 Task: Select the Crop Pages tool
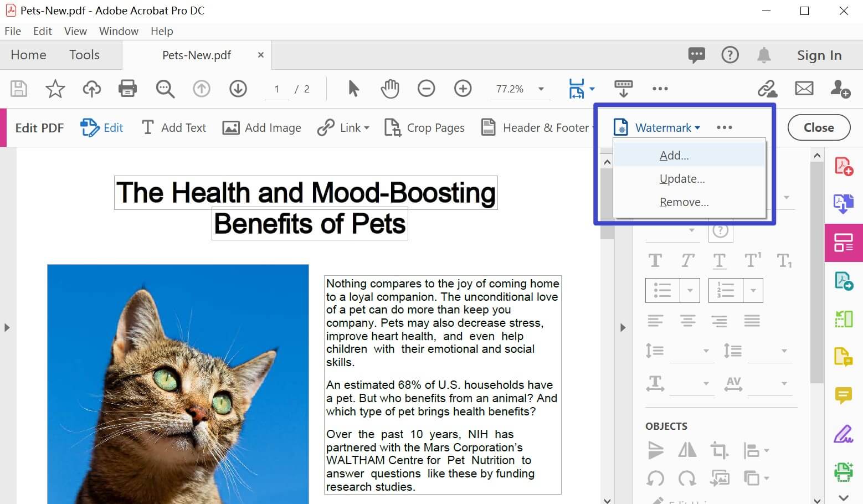click(424, 127)
